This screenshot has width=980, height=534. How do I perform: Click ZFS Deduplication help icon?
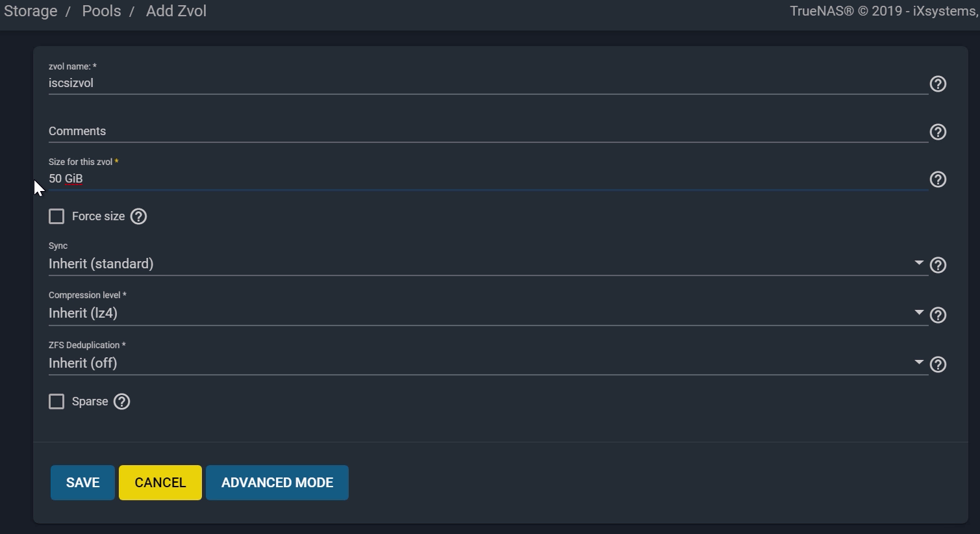(938, 364)
